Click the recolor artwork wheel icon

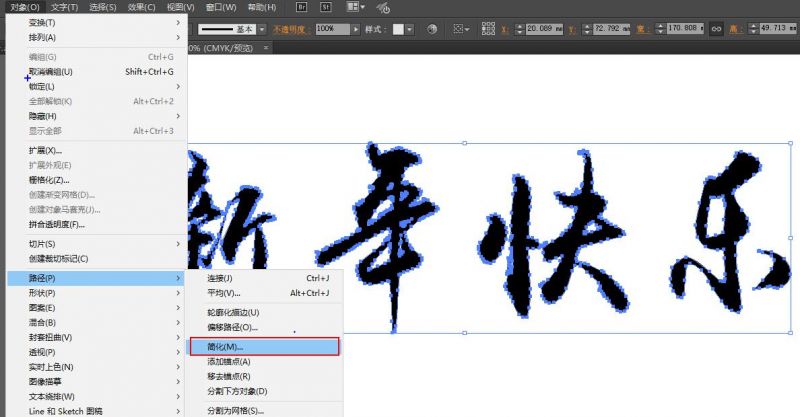pyautogui.click(x=429, y=30)
